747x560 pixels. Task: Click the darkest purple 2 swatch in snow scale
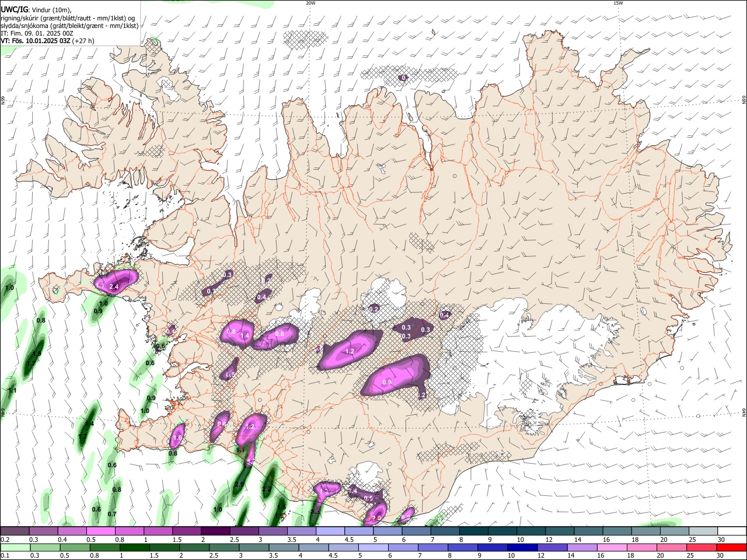215,531
